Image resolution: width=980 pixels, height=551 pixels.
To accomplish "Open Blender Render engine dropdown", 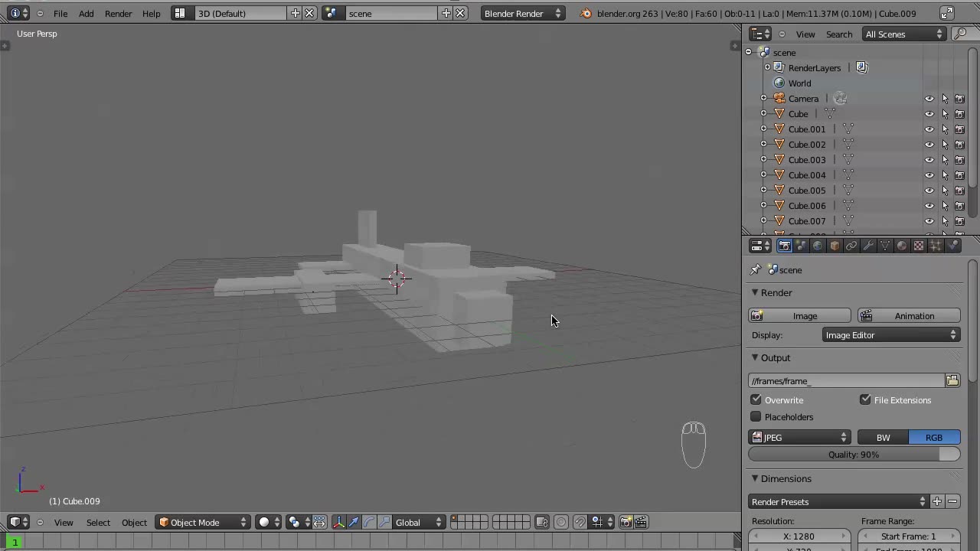I will click(523, 13).
